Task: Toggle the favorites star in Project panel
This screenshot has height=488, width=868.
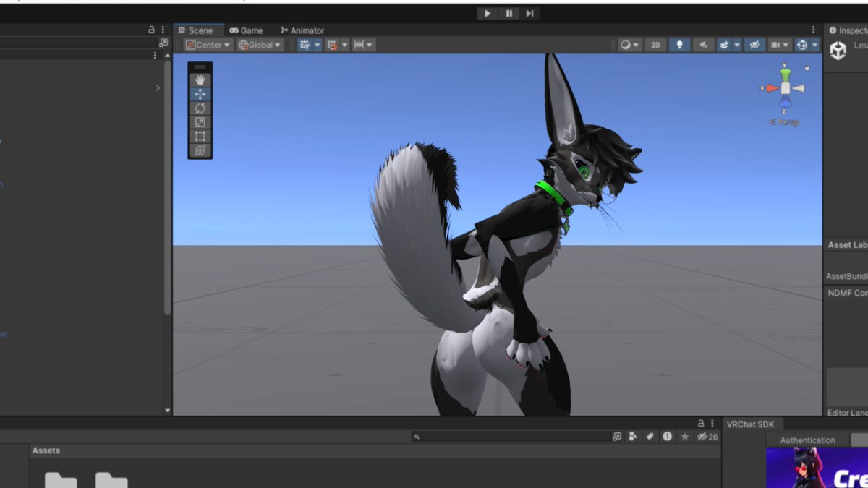Action: [x=684, y=437]
